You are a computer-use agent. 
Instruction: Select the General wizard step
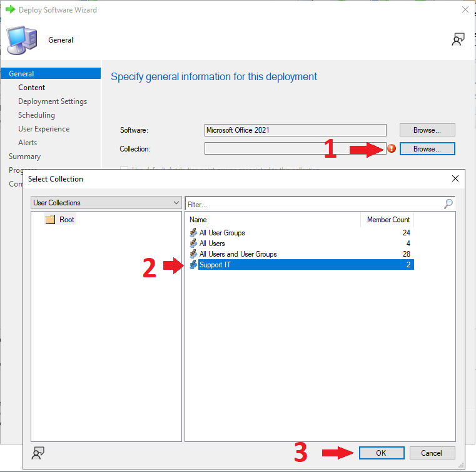[51, 73]
